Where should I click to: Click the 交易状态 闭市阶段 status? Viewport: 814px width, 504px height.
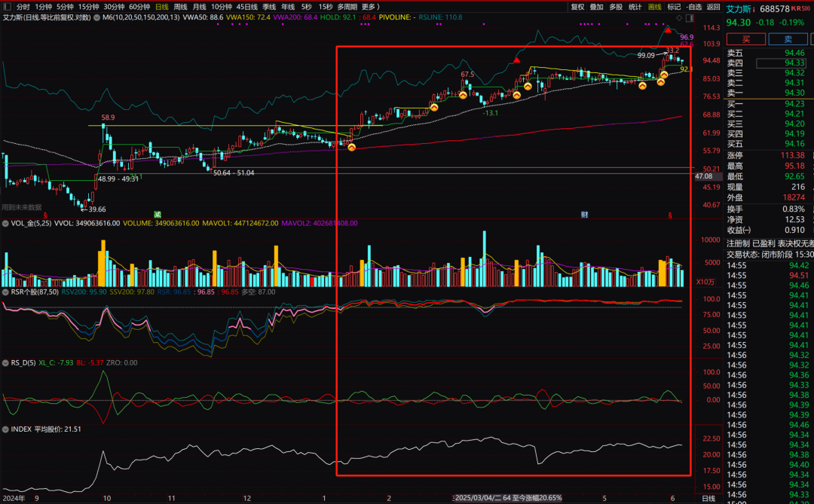[x=770, y=255]
